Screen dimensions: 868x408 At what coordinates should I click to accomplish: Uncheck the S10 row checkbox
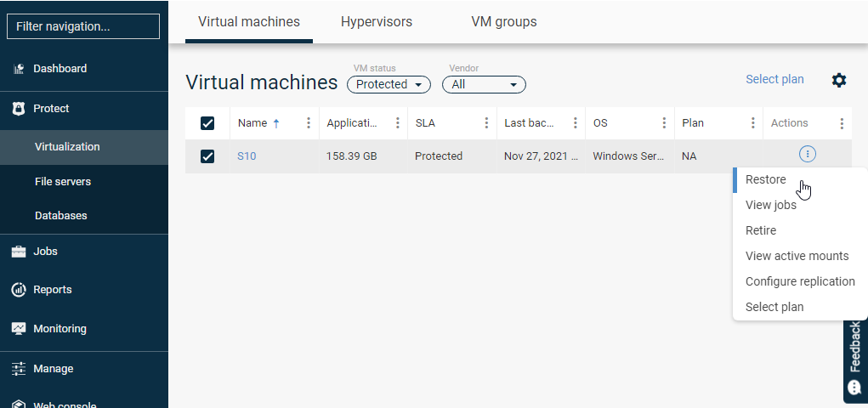point(207,156)
